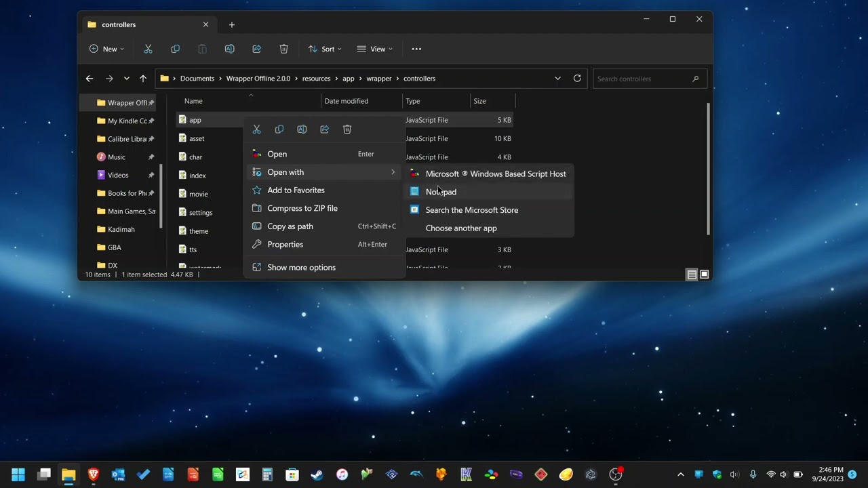Open Task View on taskbar
Viewport: 868px width, 488px height.
point(44,474)
